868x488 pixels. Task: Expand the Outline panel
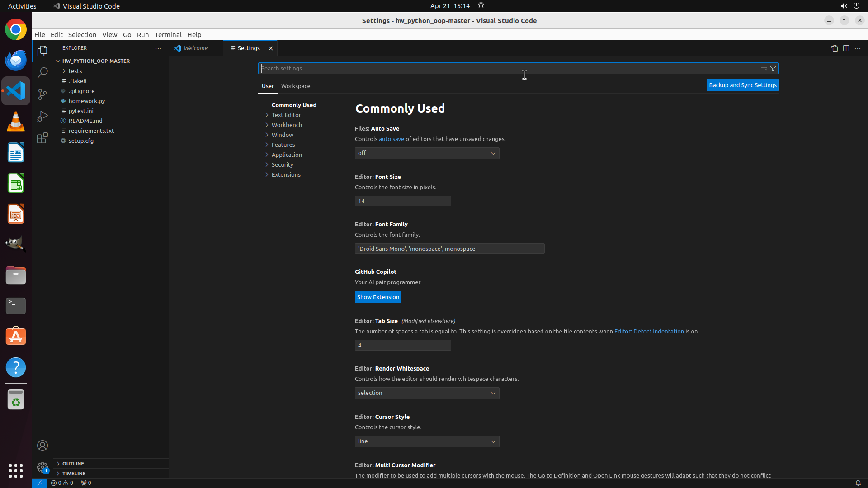(x=73, y=464)
